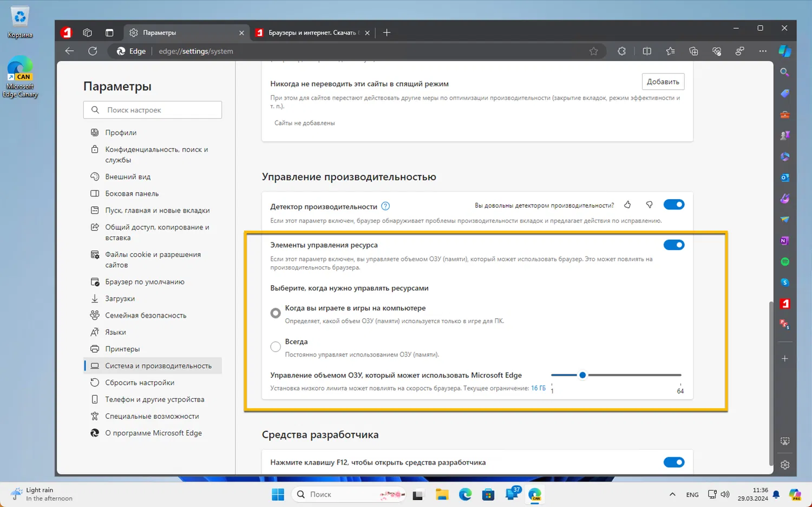This screenshot has width=812, height=507.
Task: Open Пуск, главная и новые вкладки settings
Action: click(x=153, y=210)
